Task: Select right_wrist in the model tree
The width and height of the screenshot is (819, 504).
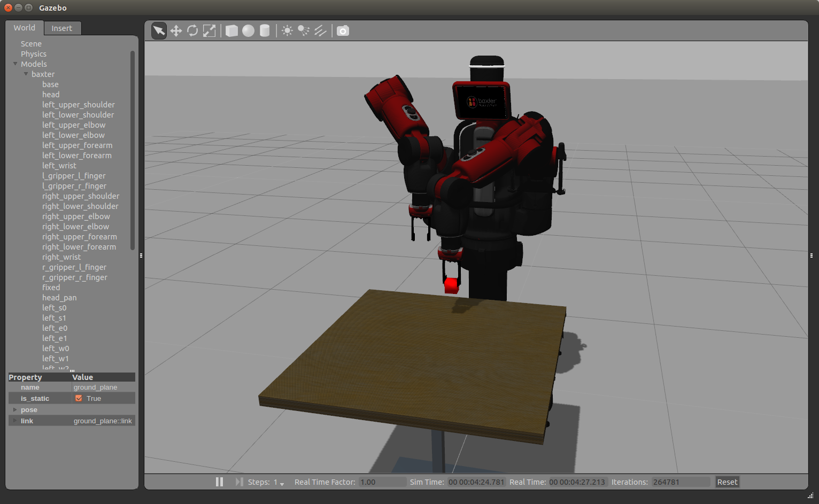Action: 61,257
